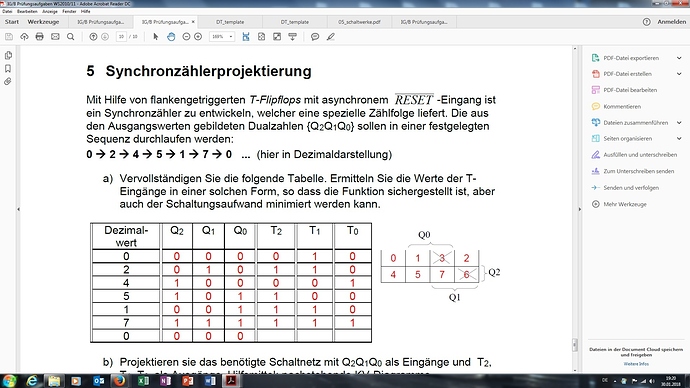This screenshot has height=388, width=690.
Task: Open Zum Unterschreiben senden tool
Action: (638, 171)
